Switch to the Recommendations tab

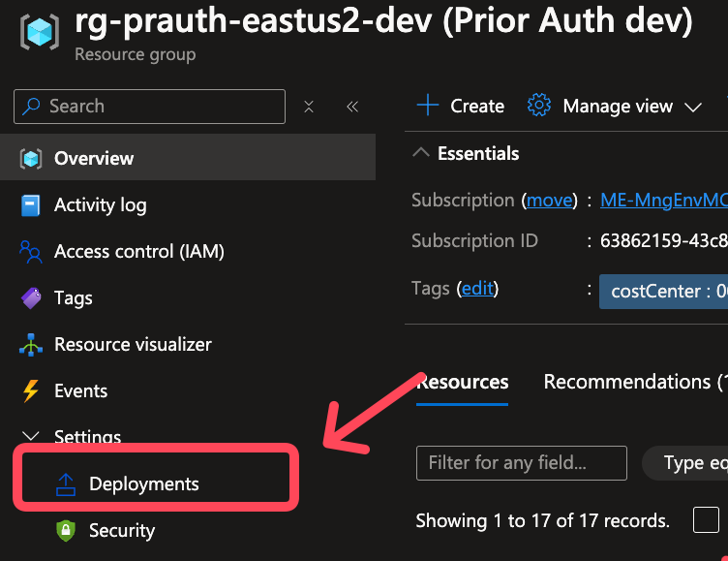tap(636, 382)
